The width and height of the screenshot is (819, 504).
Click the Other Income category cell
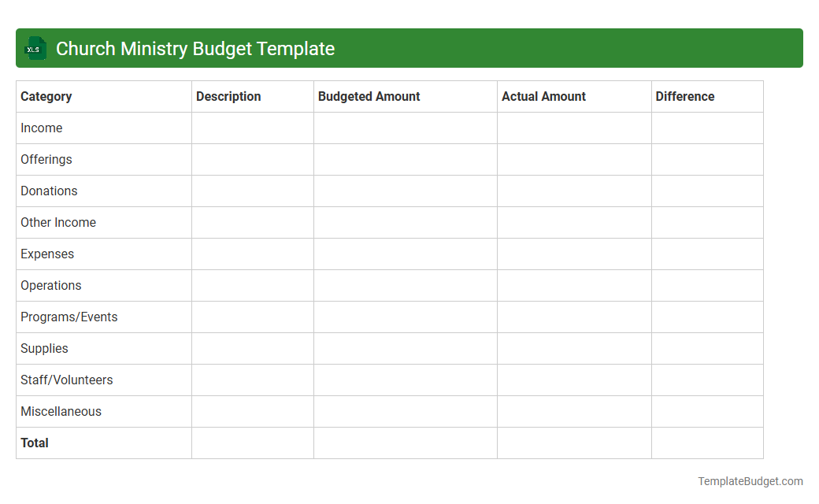click(x=57, y=222)
